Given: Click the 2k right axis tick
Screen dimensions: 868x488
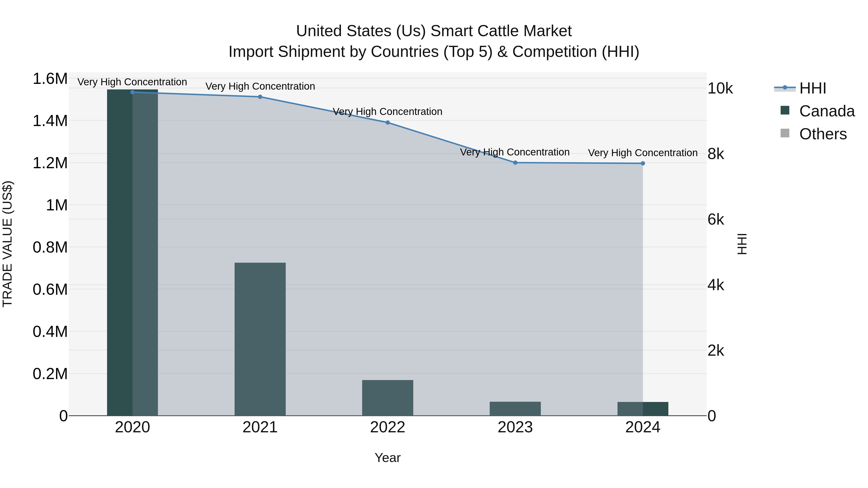Looking at the screenshot, I should coord(716,351).
